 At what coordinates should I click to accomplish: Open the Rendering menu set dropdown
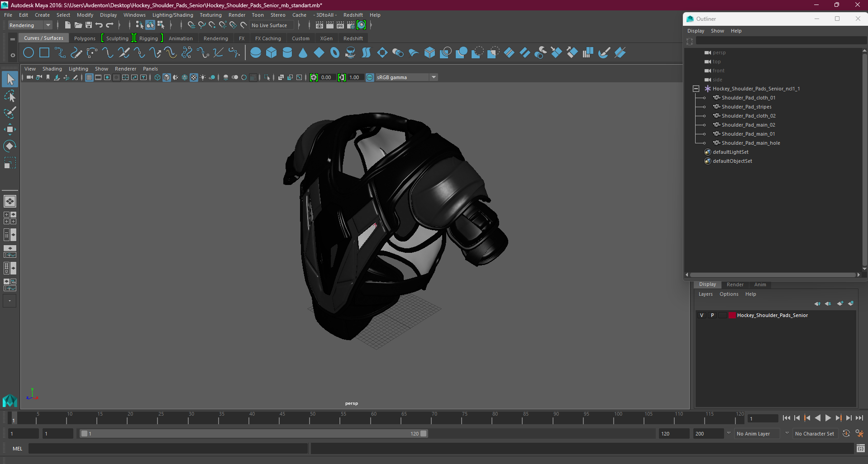[30, 25]
